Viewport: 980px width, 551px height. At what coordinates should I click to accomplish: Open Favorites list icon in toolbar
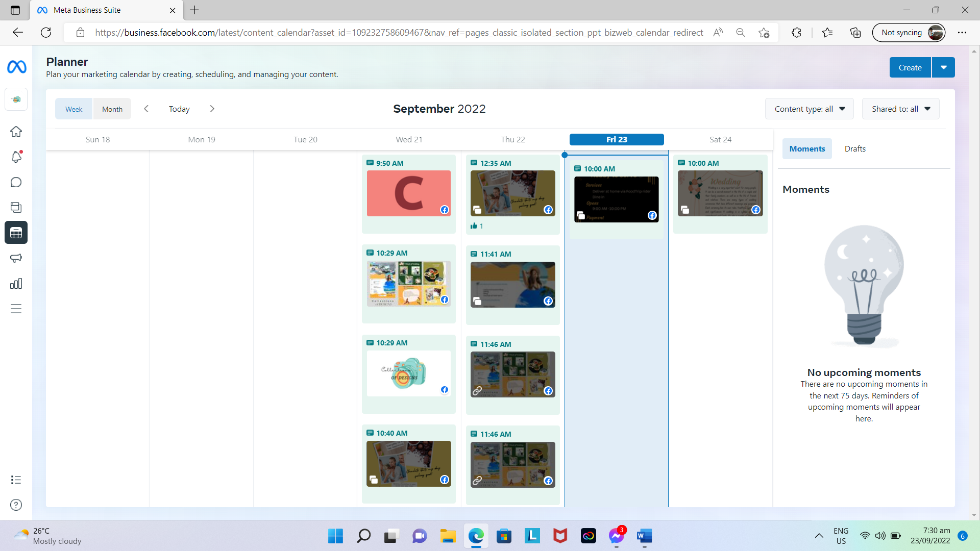[827, 33]
